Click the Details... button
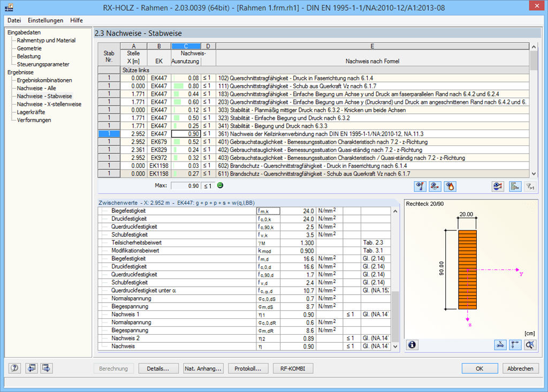The image size is (548, 392). coord(158,368)
